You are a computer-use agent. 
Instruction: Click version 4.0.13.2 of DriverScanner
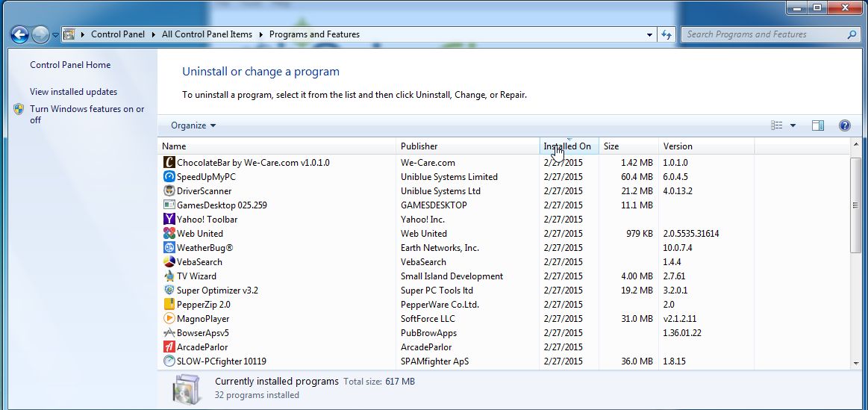point(678,190)
